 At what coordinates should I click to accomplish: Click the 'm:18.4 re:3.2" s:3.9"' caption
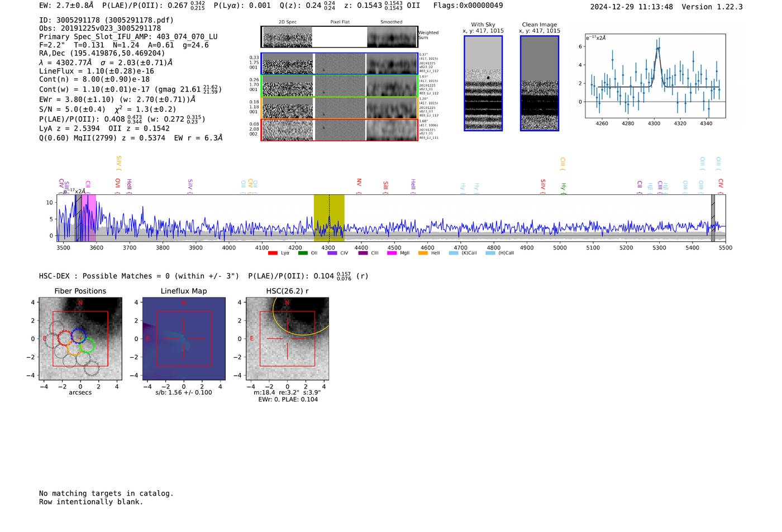pyautogui.click(x=288, y=392)
